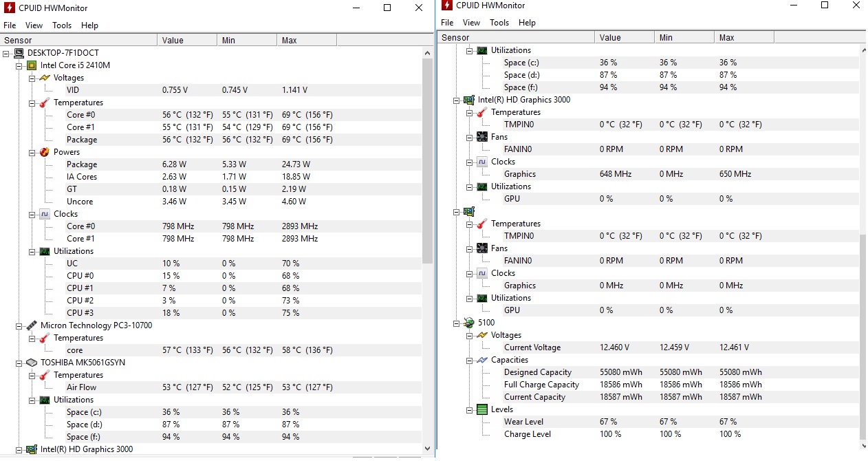This screenshot has width=868, height=461.
Task: Click the HWMonitor app icon in left title bar
Action: coord(9,8)
